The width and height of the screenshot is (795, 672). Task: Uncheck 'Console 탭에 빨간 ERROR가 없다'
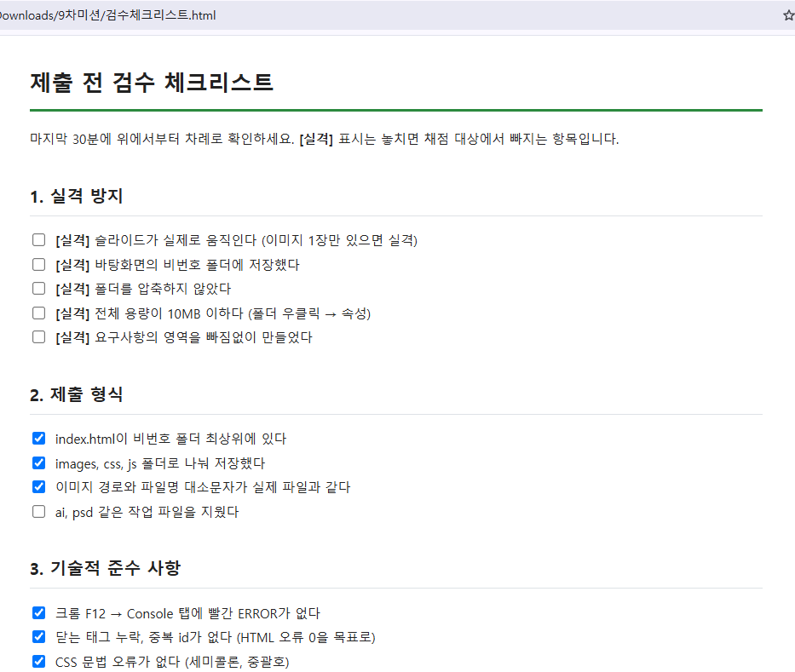tap(38, 612)
